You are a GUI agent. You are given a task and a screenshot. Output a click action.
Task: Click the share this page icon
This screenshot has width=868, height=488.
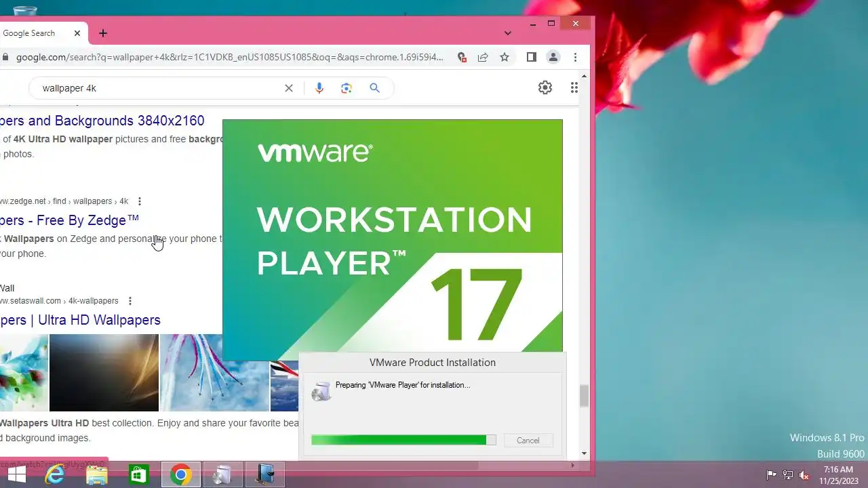pos(483,58)
